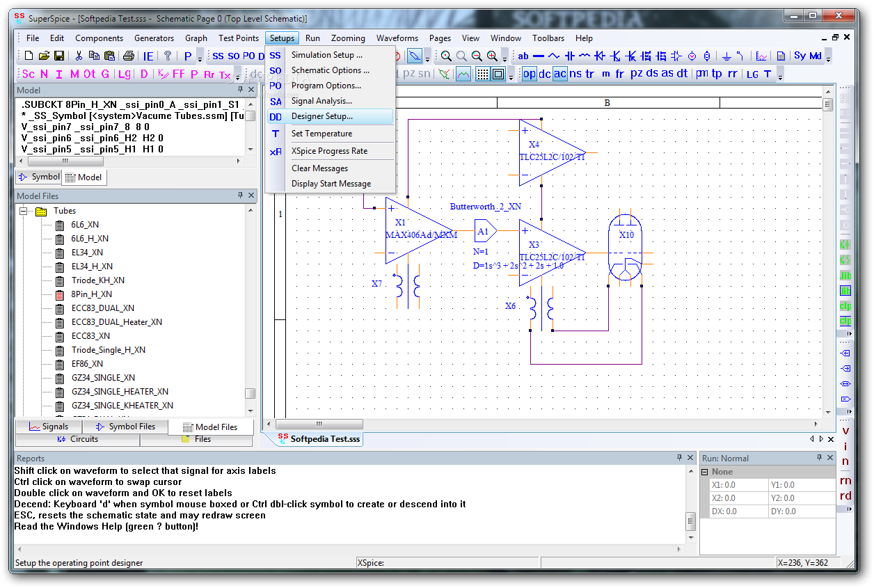Pin the Model panel
Viewport: 874px width, 588px height.
tap(240, 90)
